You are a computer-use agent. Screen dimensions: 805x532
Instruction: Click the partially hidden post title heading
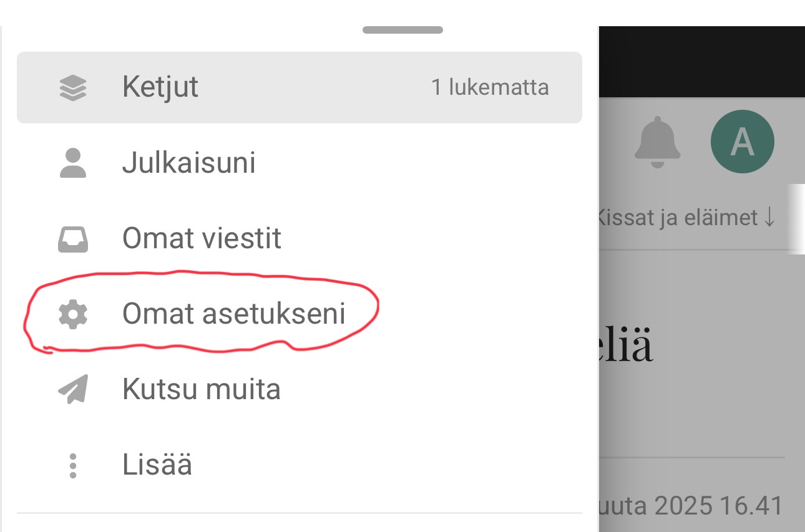(x=627, y=347)
